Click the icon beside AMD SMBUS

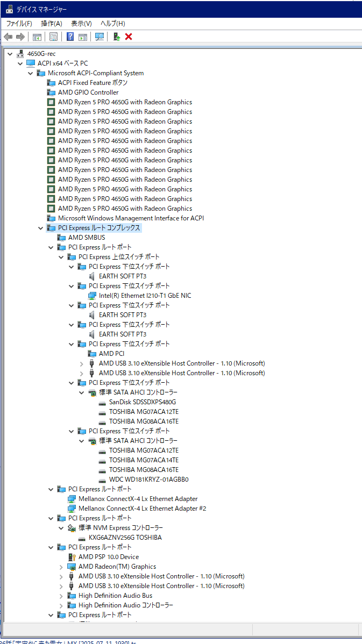click(x=61, y=238)
